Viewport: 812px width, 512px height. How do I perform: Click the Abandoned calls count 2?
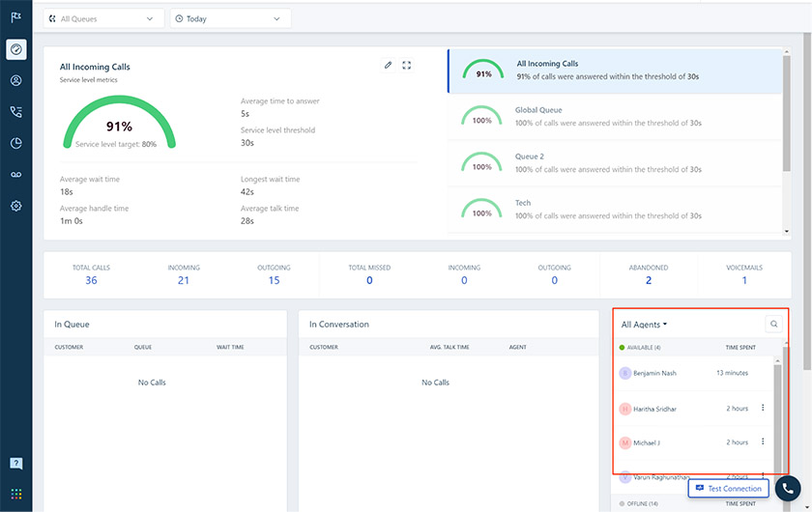click(649, 280)
